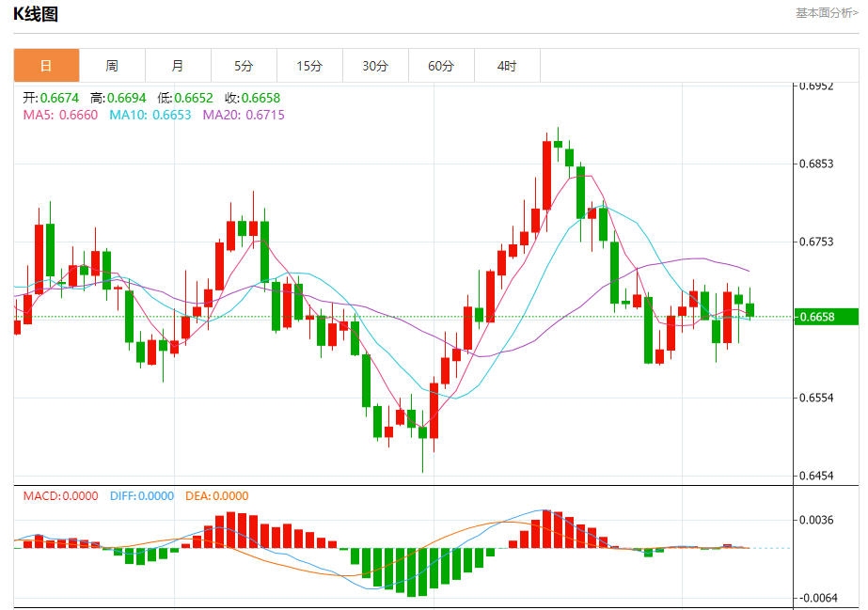
Task: Click the 收:0.6658 close price
Action: 253,98
